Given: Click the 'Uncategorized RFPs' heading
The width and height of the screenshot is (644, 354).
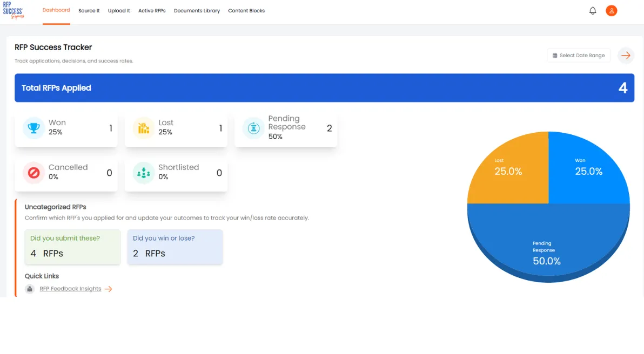Looking at the screenshot, I should click(56, 207).
